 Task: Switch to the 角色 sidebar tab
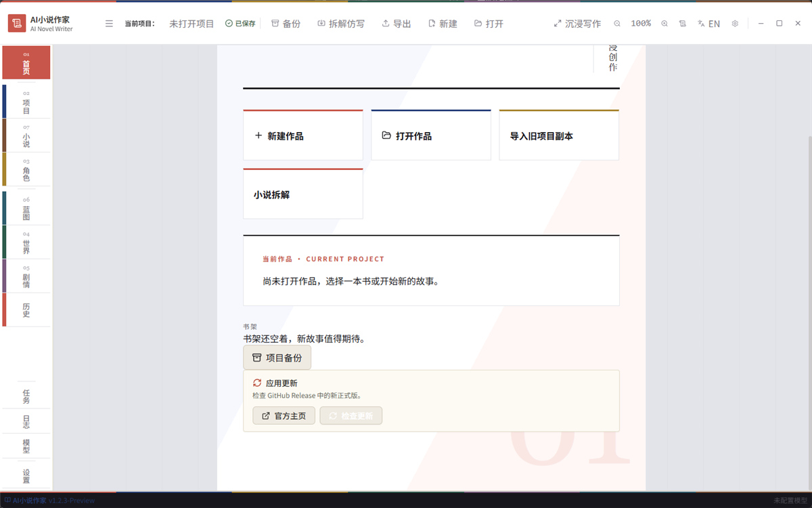pos(26,169)
